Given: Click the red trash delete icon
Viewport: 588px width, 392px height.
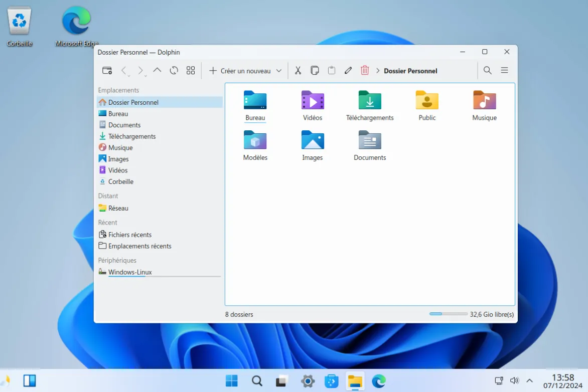Looking at the screenshot, I should [365, 71].
